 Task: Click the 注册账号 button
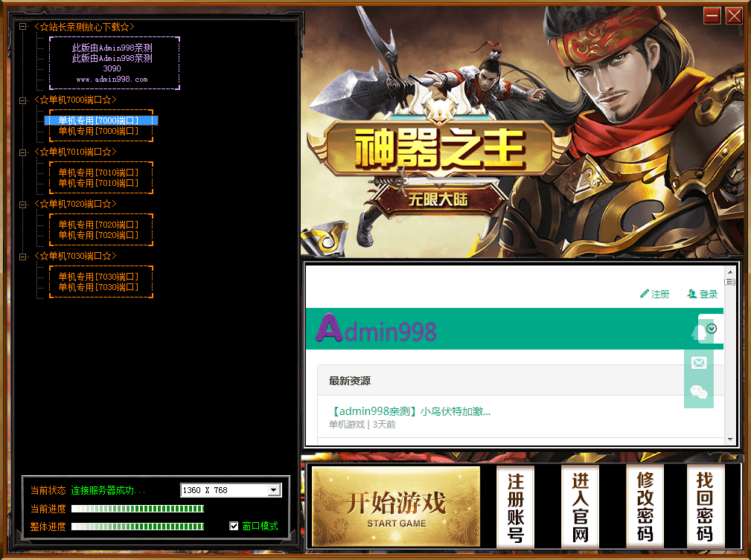pyautogui.click(x=515, y=507)
